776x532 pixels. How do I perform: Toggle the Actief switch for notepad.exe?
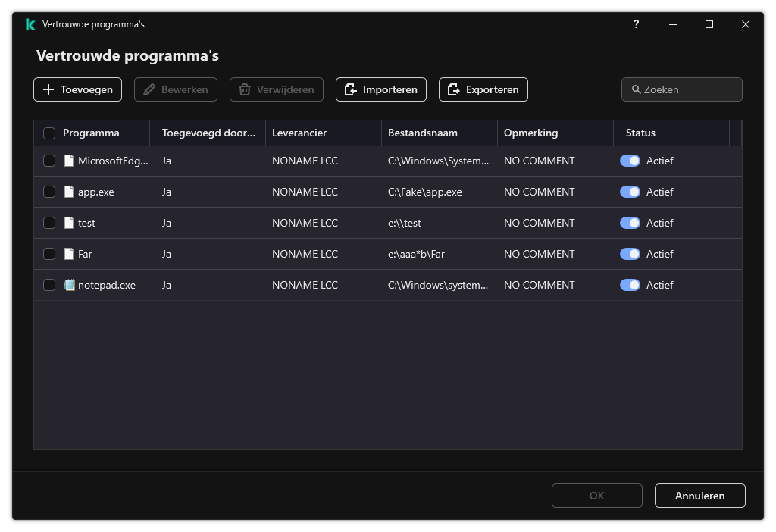pyautogui.click(x=630, y=285)
